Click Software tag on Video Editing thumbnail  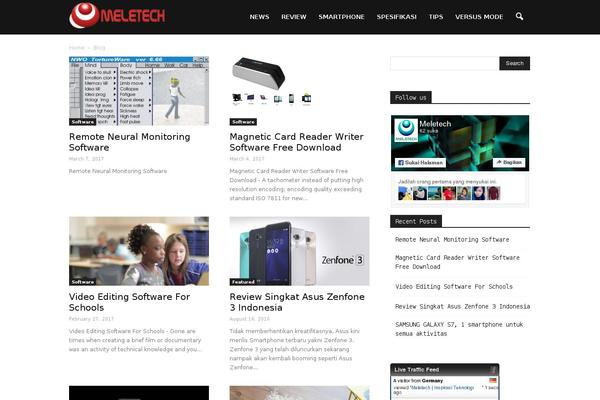(83, 282)
